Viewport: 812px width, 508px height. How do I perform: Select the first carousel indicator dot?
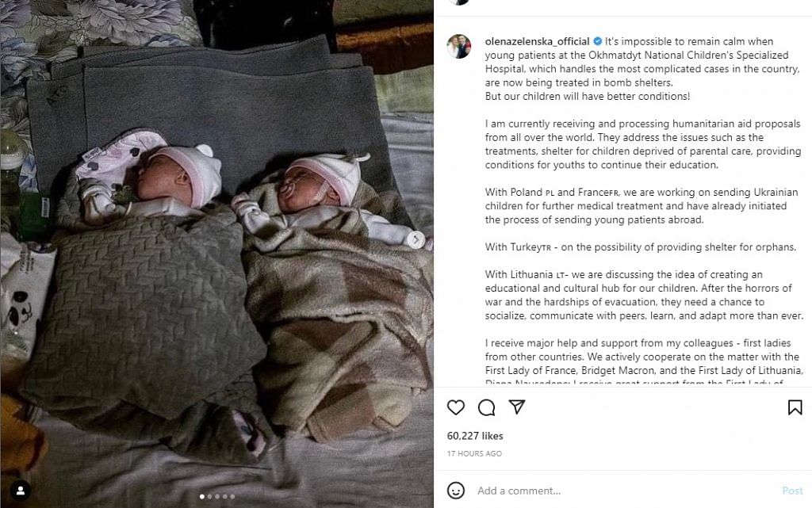point(202,497)
